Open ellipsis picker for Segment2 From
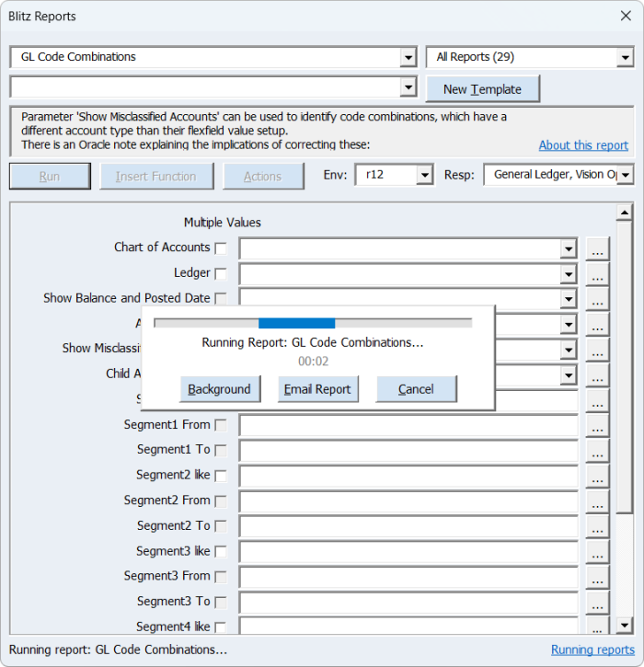Viewport: 644px width, 667px height. tap(597, 501)
